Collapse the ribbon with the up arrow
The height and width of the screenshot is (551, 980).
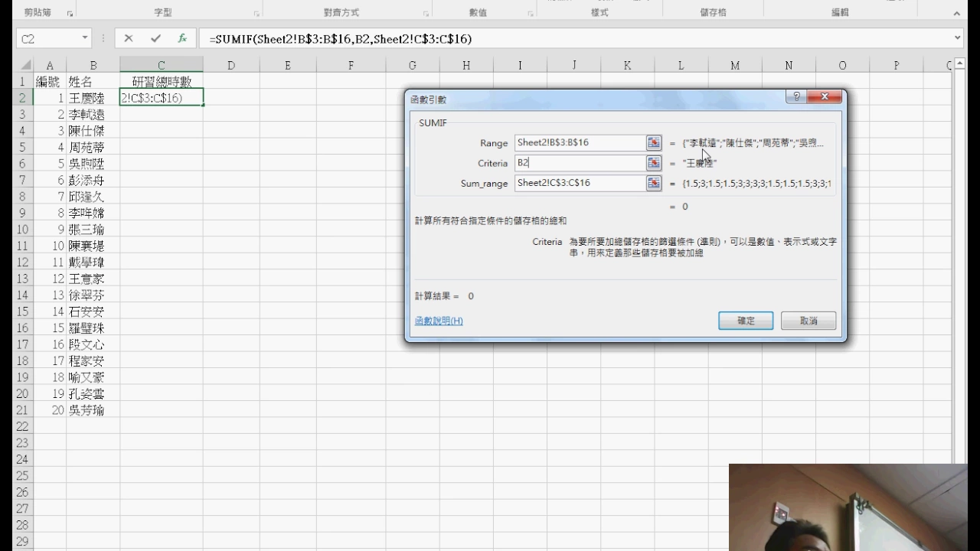click(x=957, y=14)
